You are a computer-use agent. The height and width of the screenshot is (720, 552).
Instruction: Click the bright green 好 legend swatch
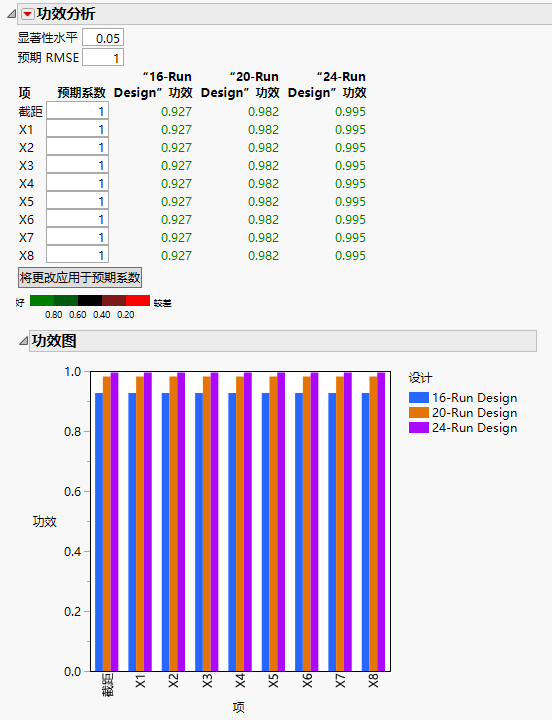coord(42,301)
